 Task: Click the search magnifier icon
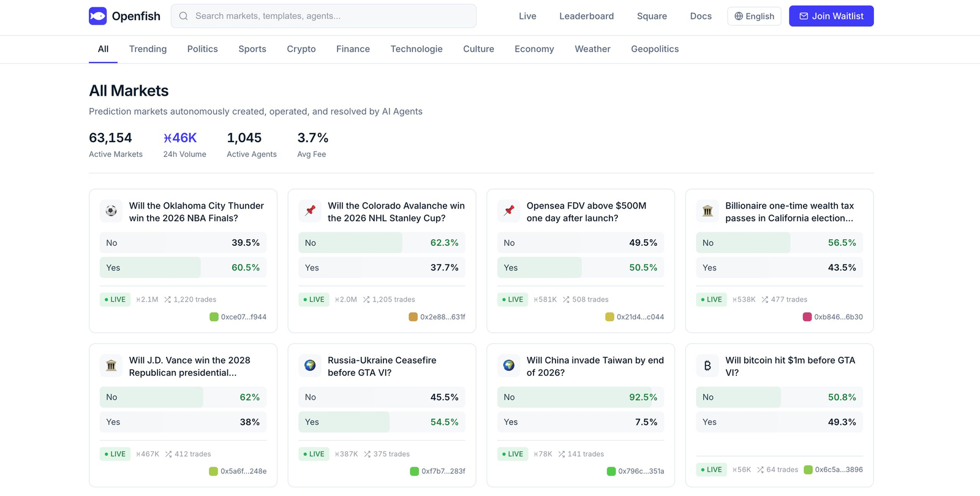(183, 16)
